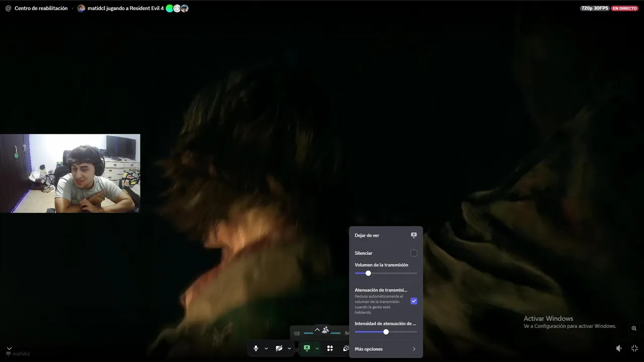Click the 'EN DIRECTO' live badge
Viewport: 644px width, 362px height.
(x=624, y=9)
